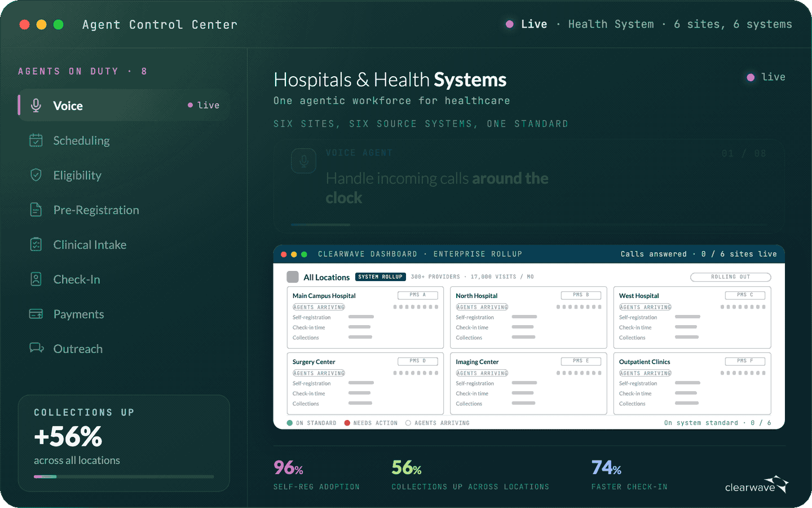Open the "Surgery Center" card title
This screenshot has height=508, width=812.
coord(314,362)
